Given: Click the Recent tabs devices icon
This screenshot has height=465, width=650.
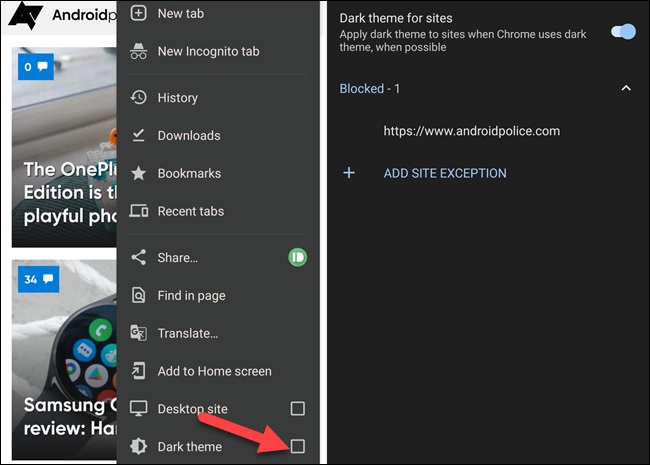Looking at the screenshot, I should pos(139,211).
